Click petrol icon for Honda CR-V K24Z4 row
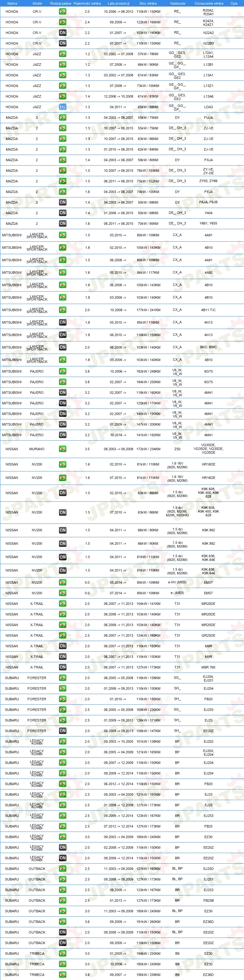The width and height of the screenshot is (244, 980). pyautogui.click(x=63, y=22)
